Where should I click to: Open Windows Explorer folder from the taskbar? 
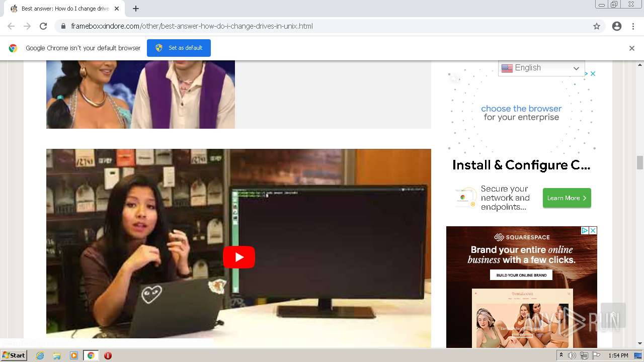tap(57, 355)
